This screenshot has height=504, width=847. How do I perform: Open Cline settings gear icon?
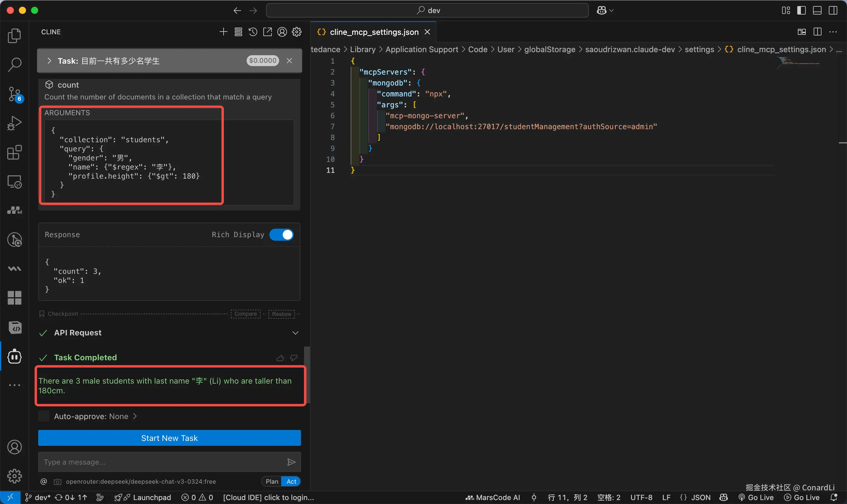point(297,32)
